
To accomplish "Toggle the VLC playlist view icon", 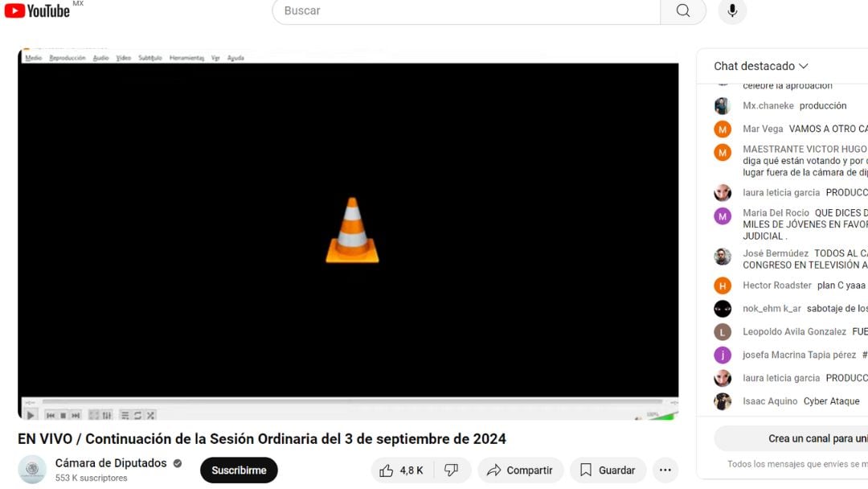I will (125, 416).
